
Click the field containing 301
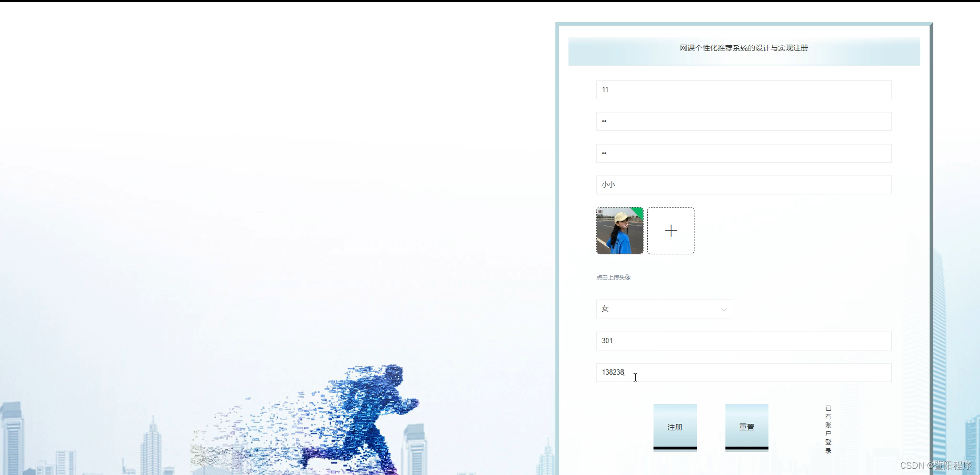pos(743,340)
